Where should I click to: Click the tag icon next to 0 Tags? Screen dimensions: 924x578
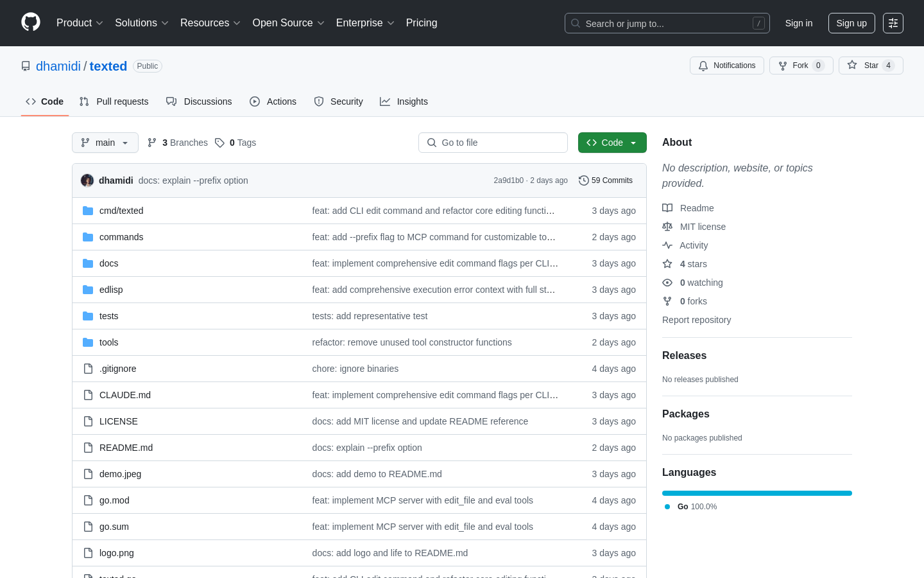click(219, 143)
